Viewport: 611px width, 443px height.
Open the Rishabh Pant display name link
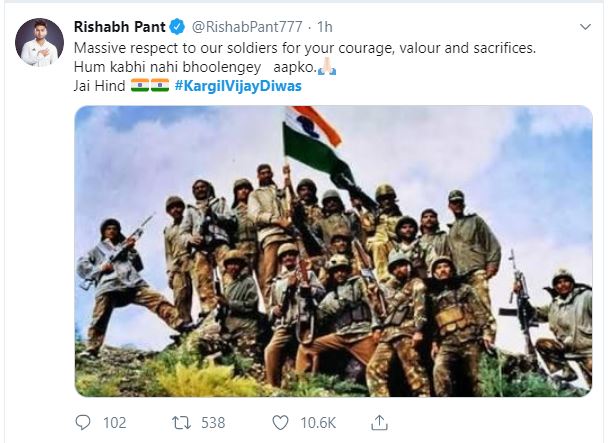(x=120, y=27)
